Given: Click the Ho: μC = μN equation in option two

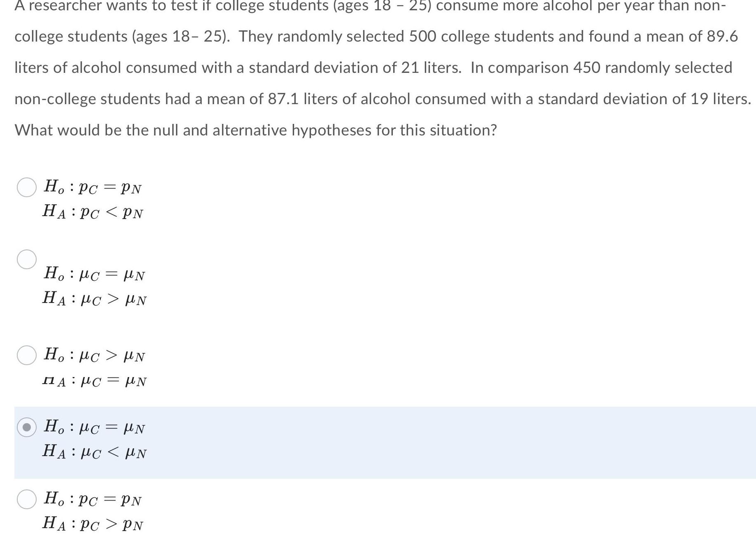Looking at the screenshot, I should coord(95,274).
